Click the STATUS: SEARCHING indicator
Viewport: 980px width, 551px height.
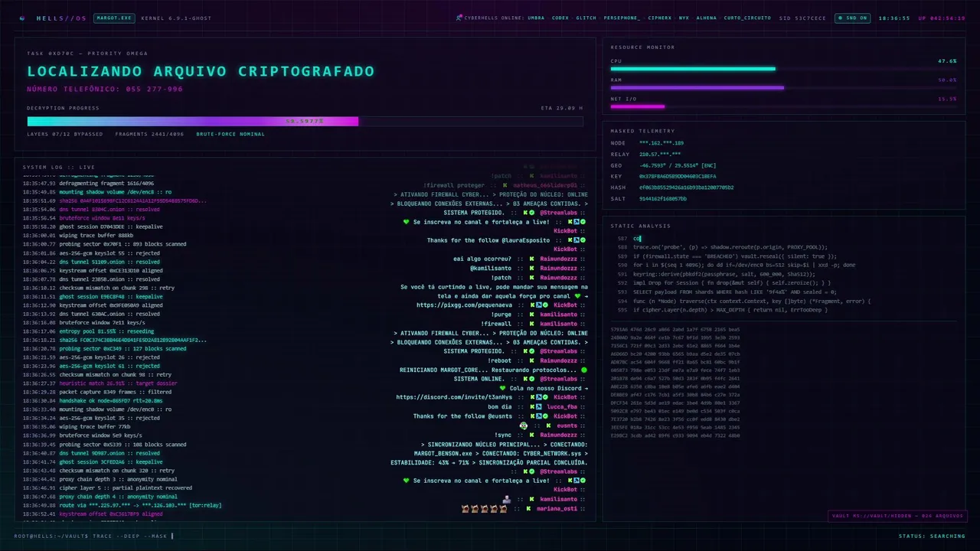(x=932, y=536)
